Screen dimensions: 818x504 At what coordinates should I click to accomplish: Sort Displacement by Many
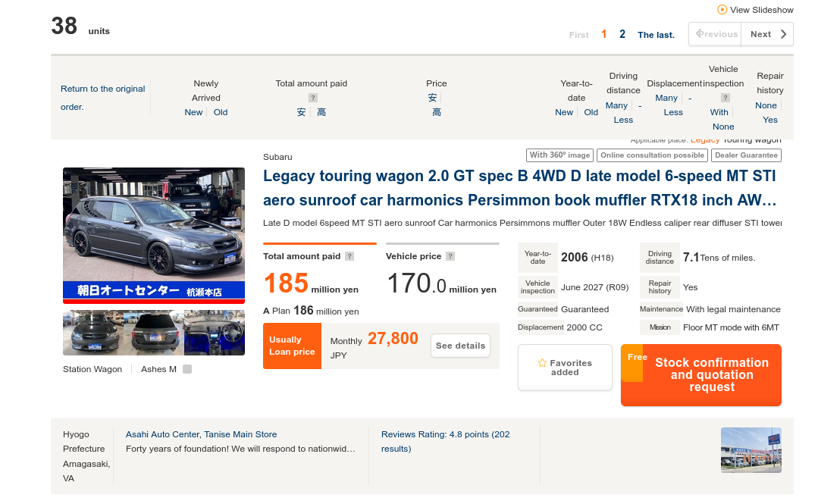(666, 98)
